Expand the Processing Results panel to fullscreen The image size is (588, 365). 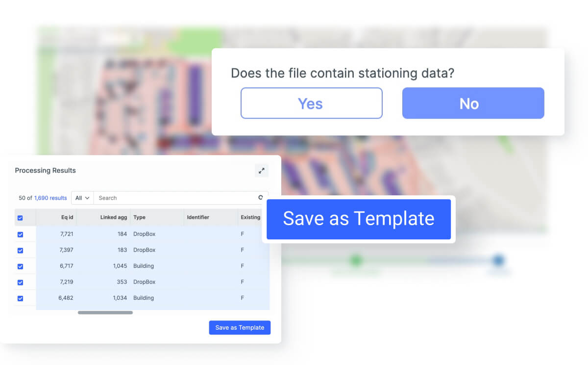pyautogui.click(x=261, y=170)
